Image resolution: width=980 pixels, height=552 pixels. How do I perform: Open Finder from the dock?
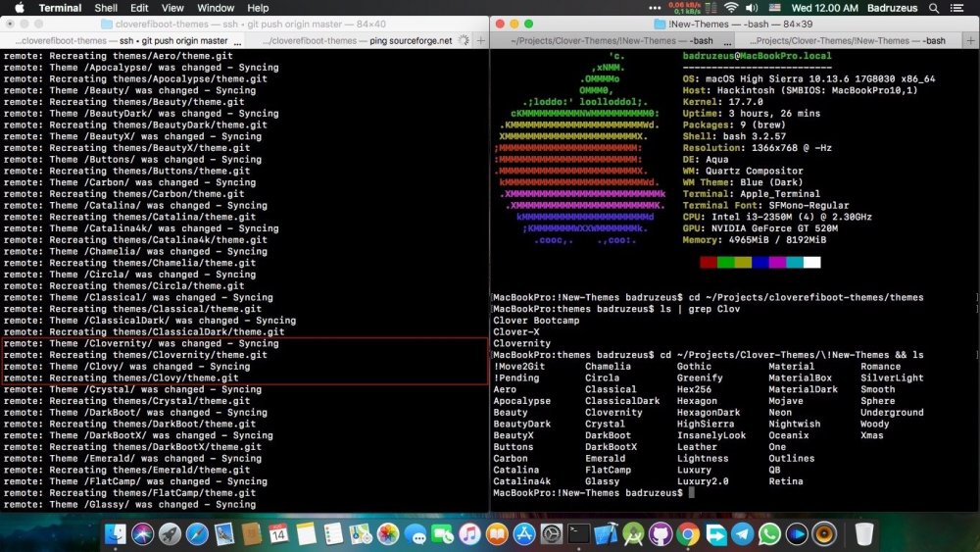click(116, 534)
